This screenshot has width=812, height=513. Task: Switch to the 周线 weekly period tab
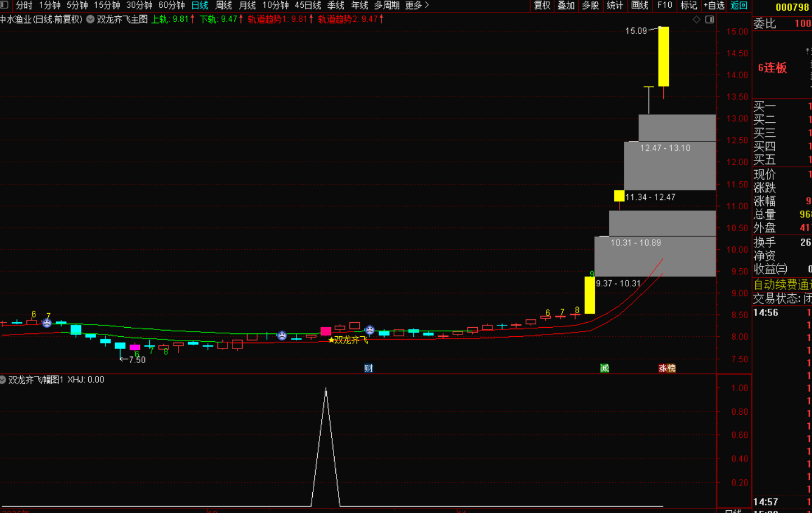pyautogui.click(x=223, y=5)
